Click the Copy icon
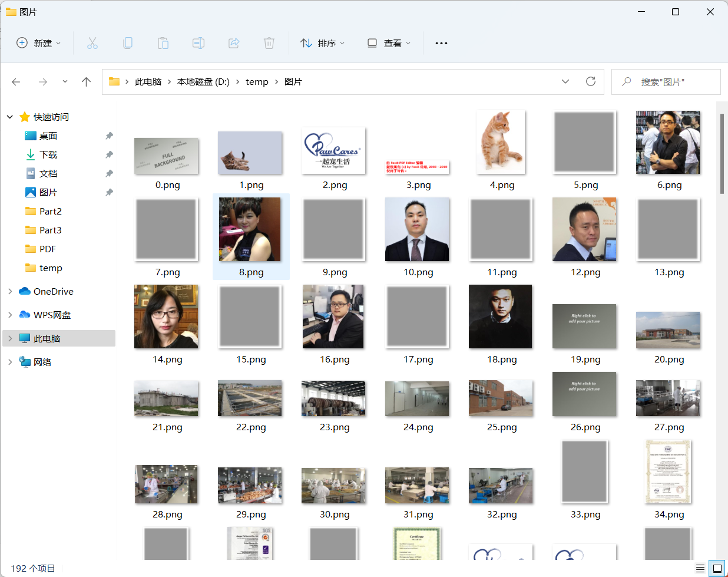This screenshot has height=577, width=728. pos(127,42)
